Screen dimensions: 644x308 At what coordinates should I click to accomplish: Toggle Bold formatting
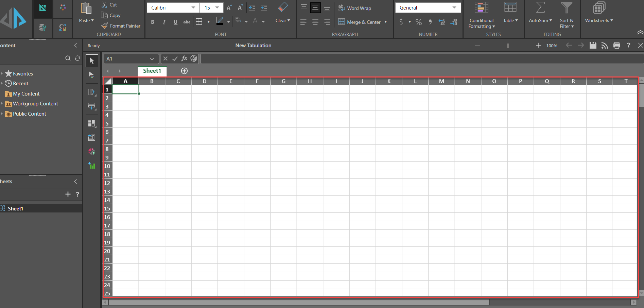(x=153, y=22)
